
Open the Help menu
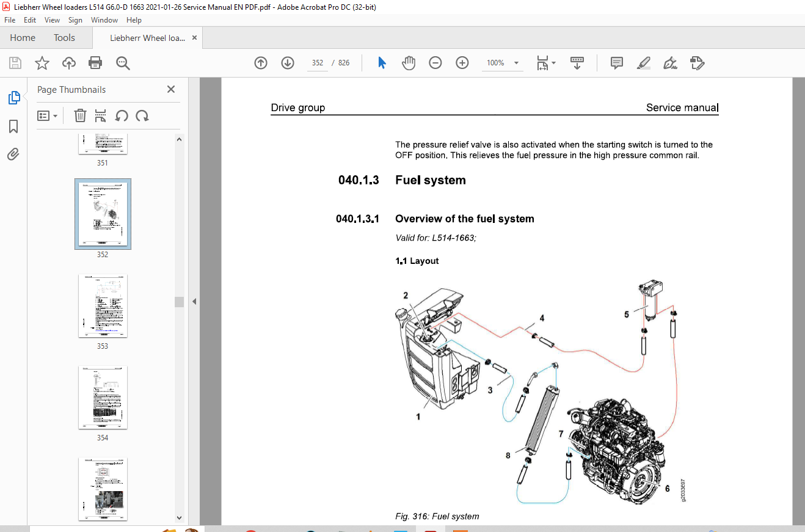click(134, 20)
